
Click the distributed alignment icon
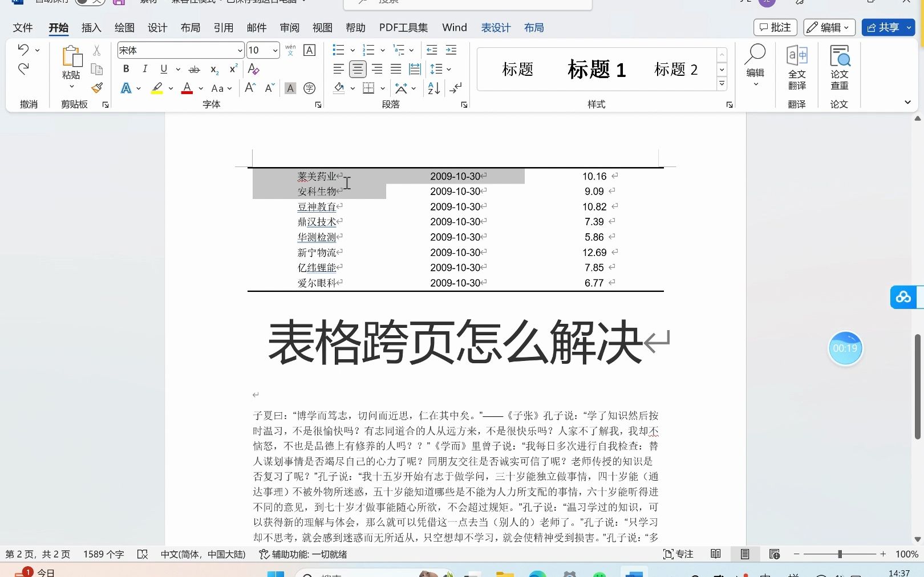[x=415, y=69]
